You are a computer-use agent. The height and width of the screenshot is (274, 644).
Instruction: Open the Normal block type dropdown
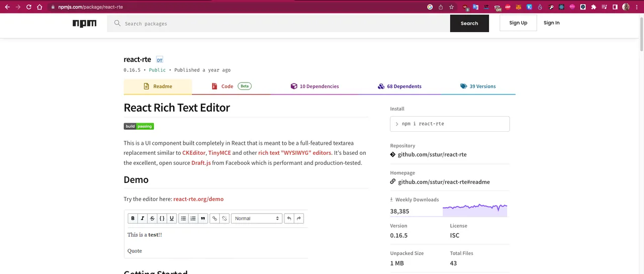point(257,218)
